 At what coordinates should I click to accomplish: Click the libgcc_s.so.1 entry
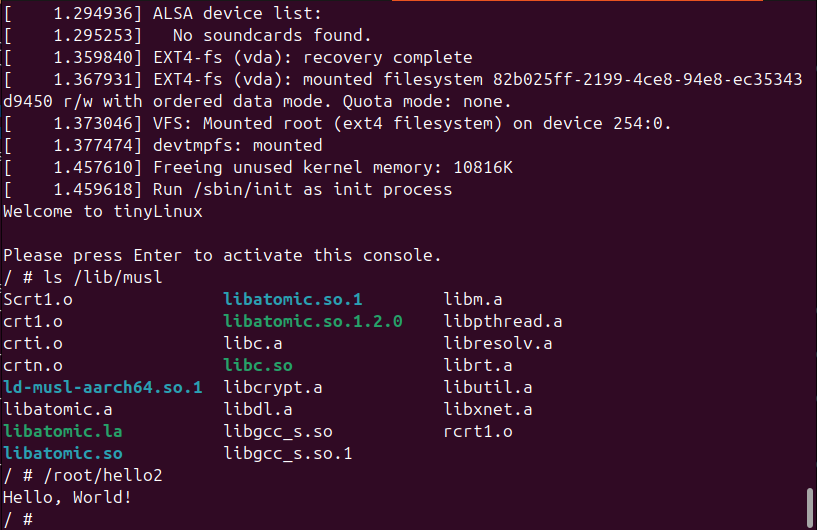pyautogui.click(x=288, y=453)
